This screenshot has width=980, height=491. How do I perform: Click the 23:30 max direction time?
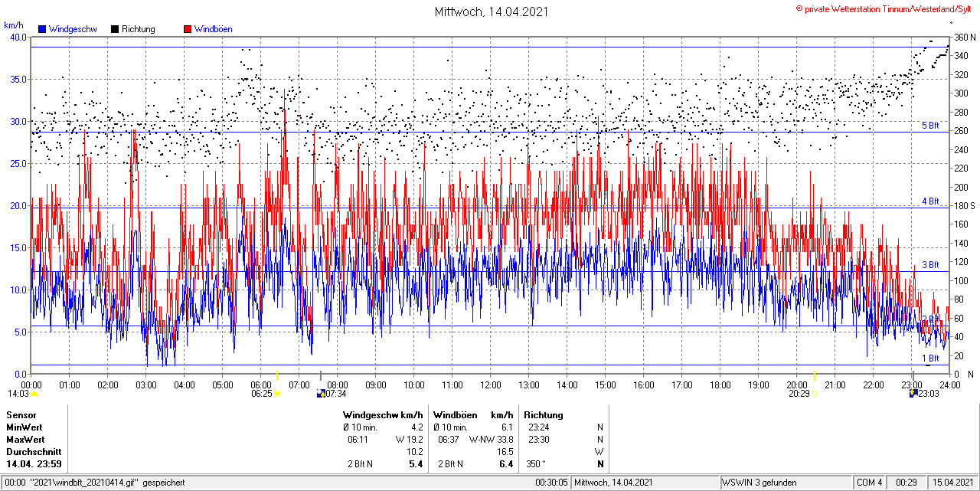pos(538,439)
